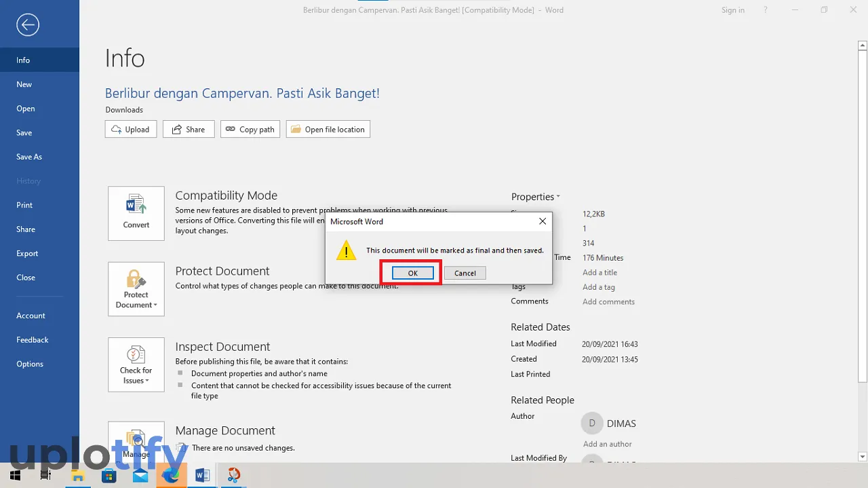
Task: Click the document title heading
Action: (242, 93)
